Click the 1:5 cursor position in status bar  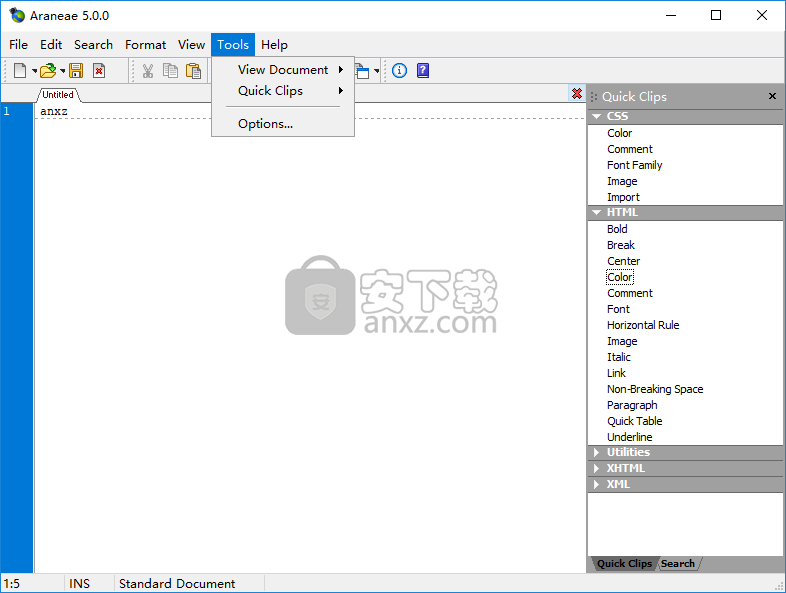[12, 583]
